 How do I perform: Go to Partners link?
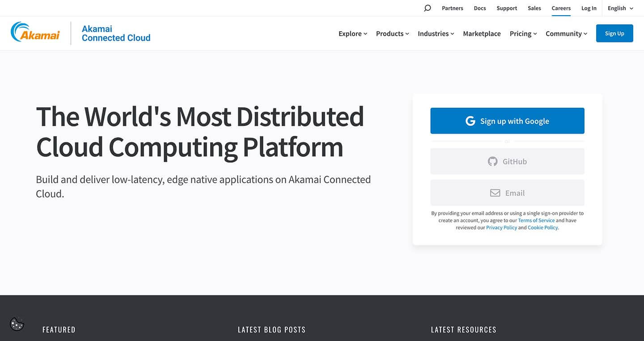tap(453, 8)
